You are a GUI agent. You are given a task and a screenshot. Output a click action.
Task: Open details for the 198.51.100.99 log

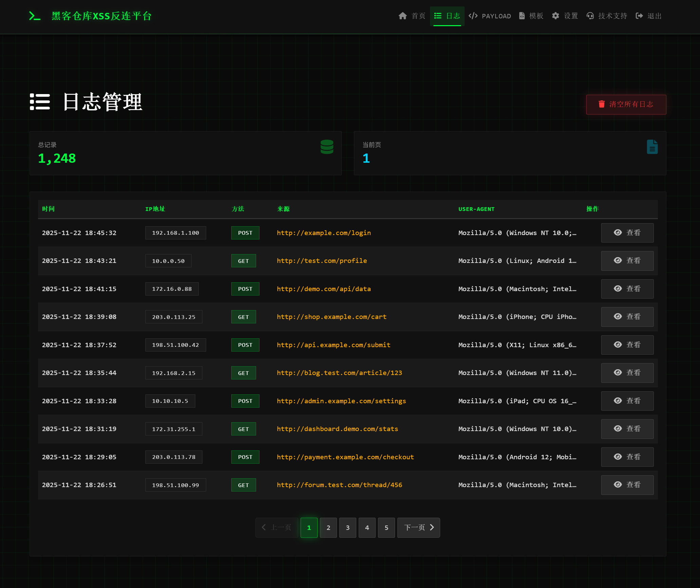[627, 485]
